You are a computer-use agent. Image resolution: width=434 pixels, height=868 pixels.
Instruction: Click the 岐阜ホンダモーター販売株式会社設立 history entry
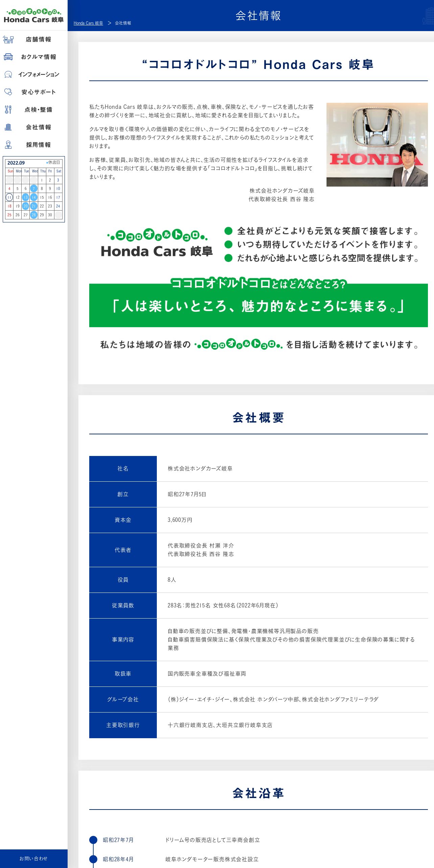[212, 859]
